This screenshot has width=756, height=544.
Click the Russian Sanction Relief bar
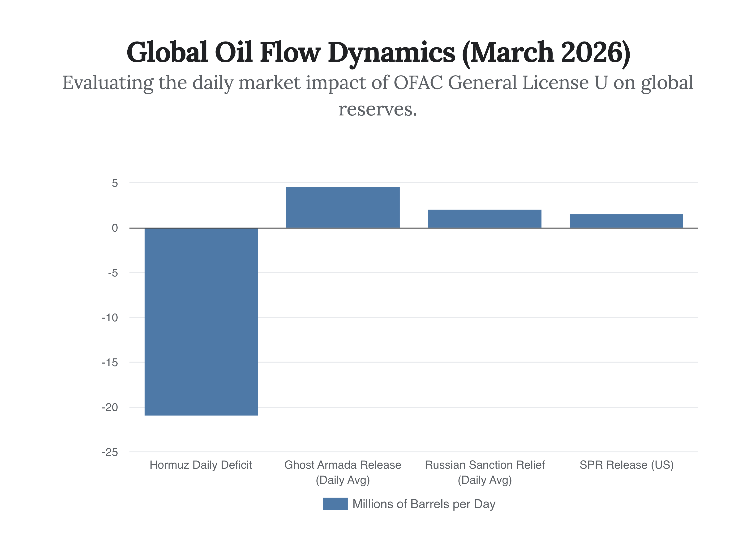coord(484,219)
